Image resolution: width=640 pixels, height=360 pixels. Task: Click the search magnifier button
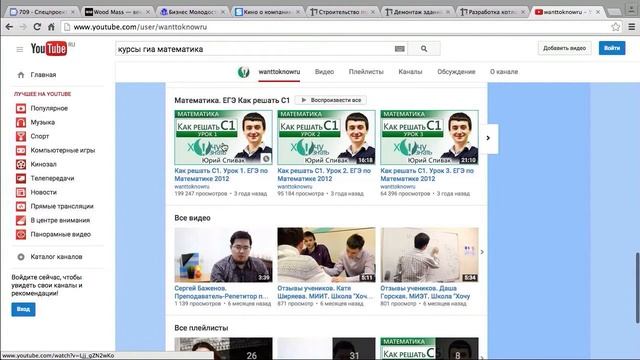click(x=424, y=49)
